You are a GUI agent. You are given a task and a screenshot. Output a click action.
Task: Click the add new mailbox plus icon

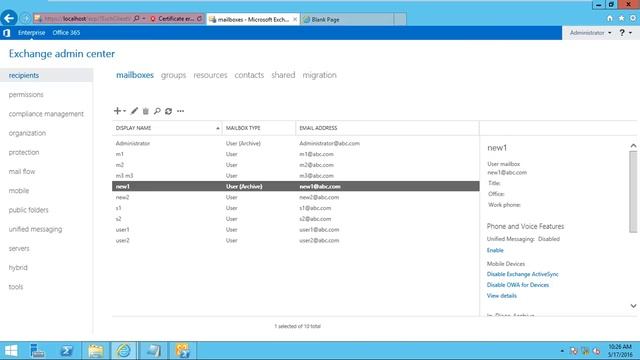pyautogui.click(x=117, y=111)
